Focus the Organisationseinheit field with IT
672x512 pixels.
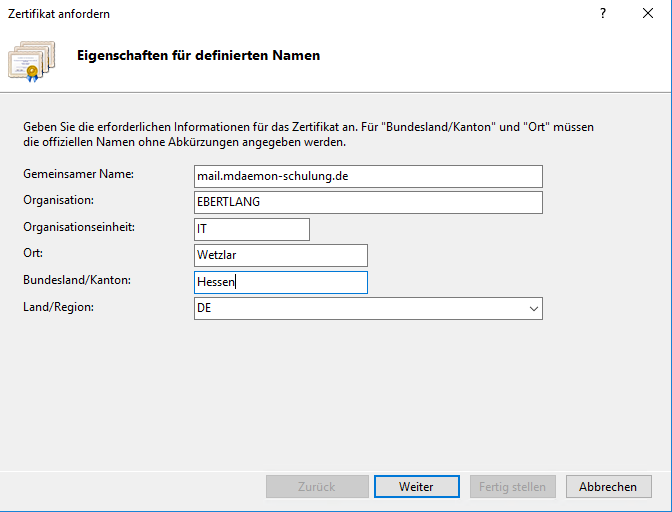pos(252,229)
